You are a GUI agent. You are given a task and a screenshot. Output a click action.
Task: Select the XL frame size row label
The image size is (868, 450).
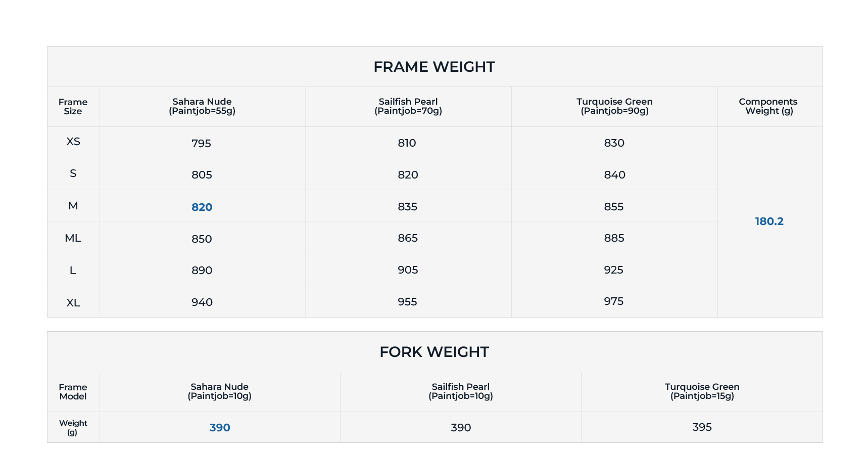click(x=73, y=303)
